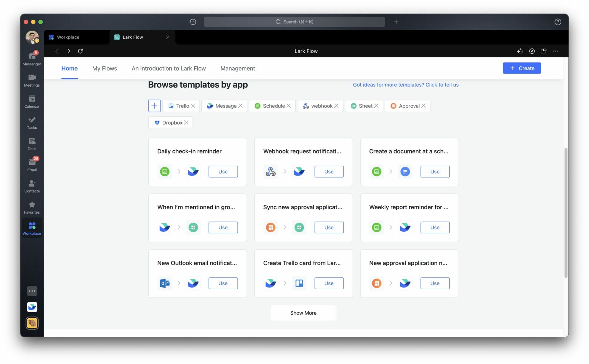
Task: Remove the webhook filter tag
Action: (x=336, y=106)
